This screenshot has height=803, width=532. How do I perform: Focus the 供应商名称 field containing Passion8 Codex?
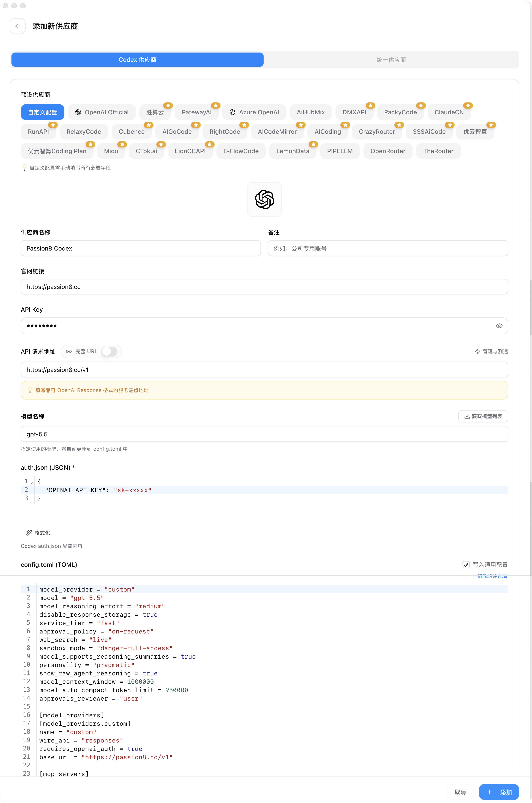pos(141,248)
